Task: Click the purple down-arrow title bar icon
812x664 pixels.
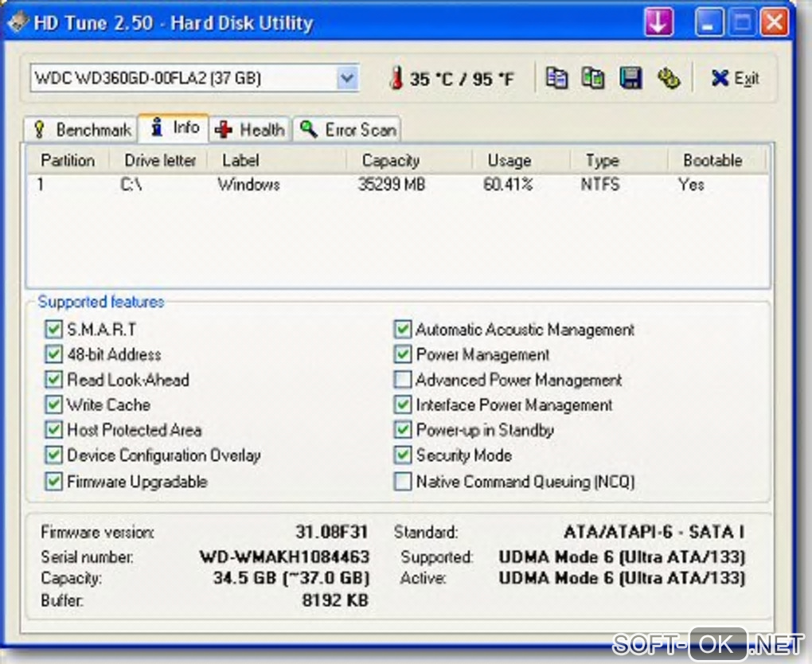Action: [658, 22]
